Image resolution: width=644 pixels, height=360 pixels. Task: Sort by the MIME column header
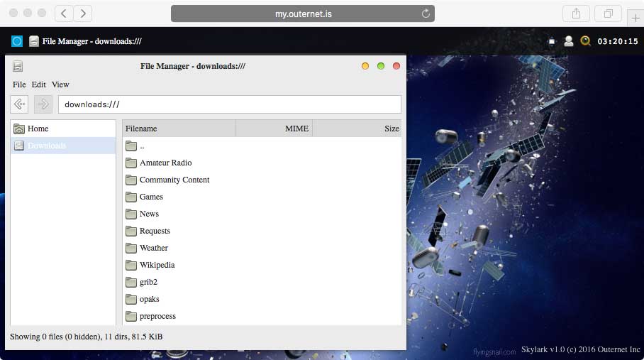(x=274, y=129)
